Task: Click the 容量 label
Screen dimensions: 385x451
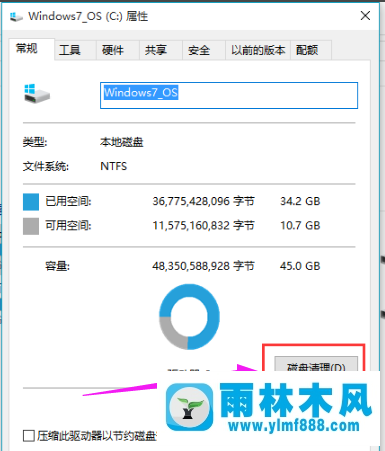Action: pyautogui.click(x=58, y=266)
